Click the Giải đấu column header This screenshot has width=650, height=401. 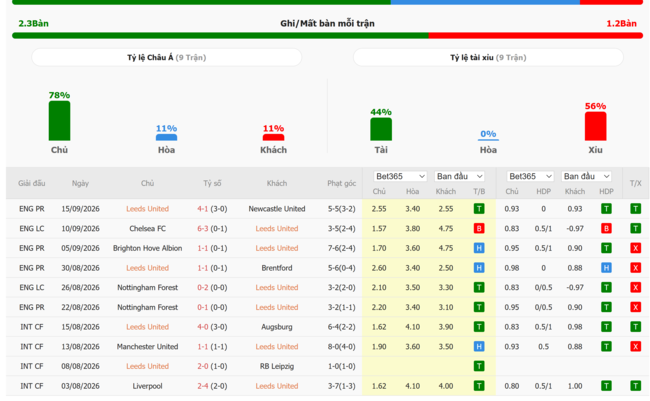(32, 183)
